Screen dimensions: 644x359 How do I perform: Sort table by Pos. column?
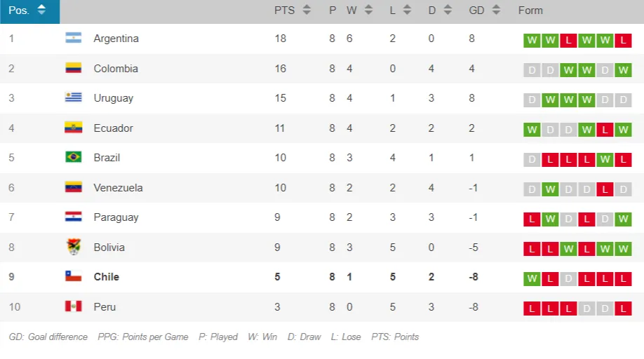coord(41,11)
